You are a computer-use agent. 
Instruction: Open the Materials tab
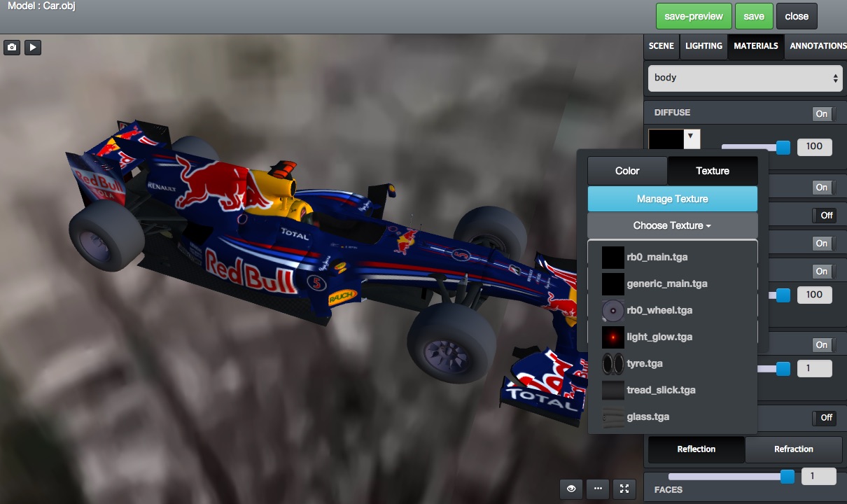point(756,45)
